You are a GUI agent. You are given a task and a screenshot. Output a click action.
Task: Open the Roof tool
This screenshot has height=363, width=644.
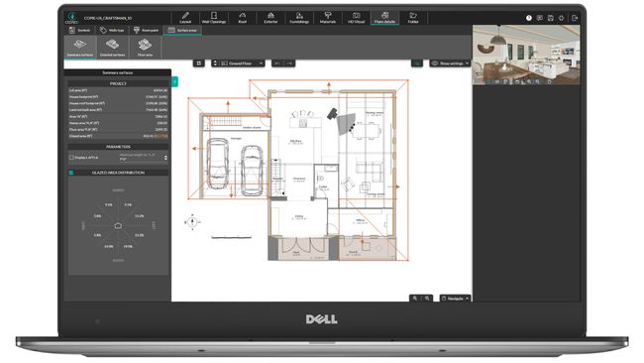[x=243, y=18]
